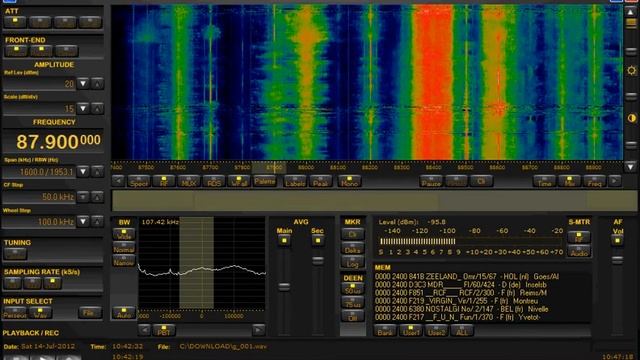Open the Span/RBW down-arrow dropdown

point(83,171)
